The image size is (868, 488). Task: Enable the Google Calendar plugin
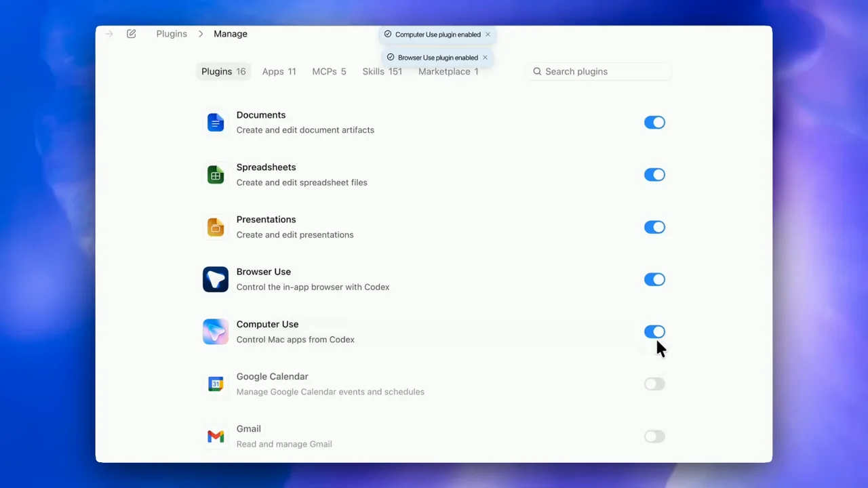click(654, 384)
